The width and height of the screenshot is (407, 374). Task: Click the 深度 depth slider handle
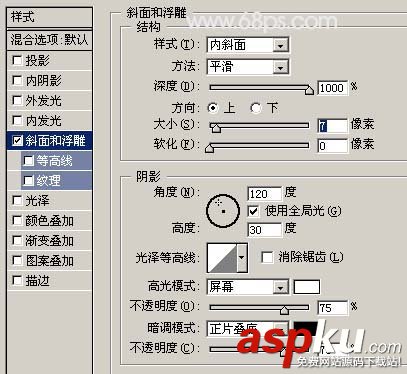tap(309, 90)
